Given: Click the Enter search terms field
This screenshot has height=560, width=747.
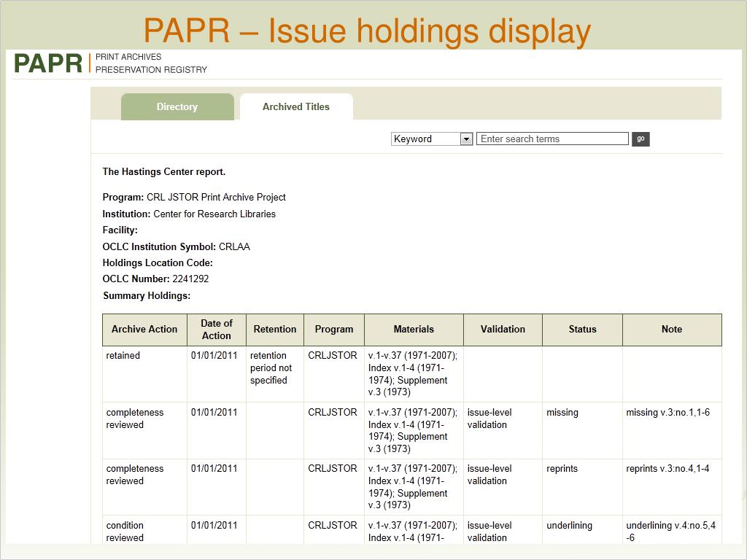Looking at the screenshot, I should 552,139.
